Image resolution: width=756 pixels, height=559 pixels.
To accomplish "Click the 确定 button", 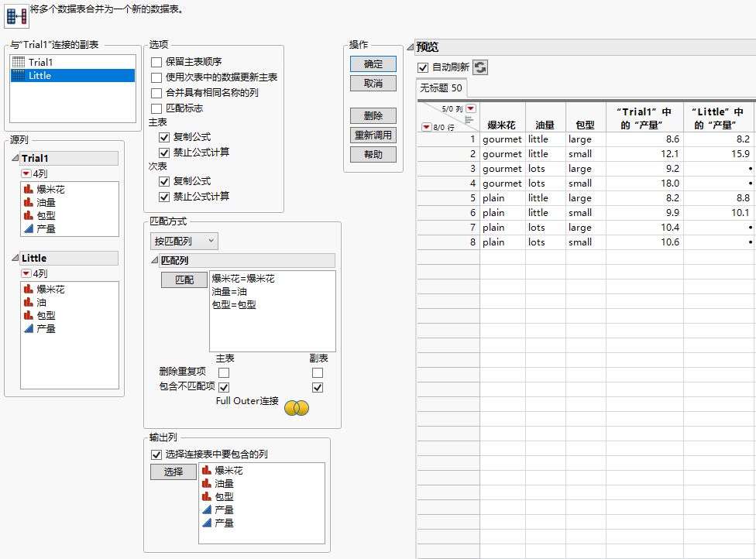I will [373, 63].
